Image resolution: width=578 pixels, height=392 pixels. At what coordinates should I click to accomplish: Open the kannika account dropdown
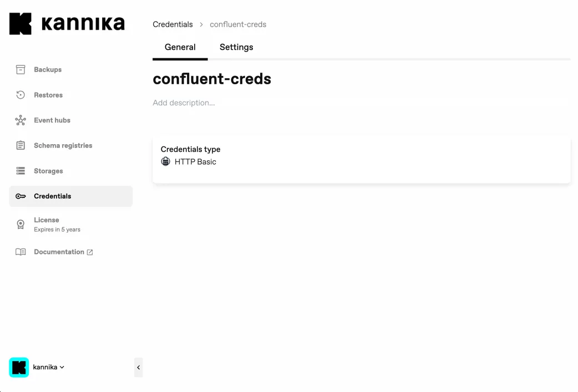(49, 367)
